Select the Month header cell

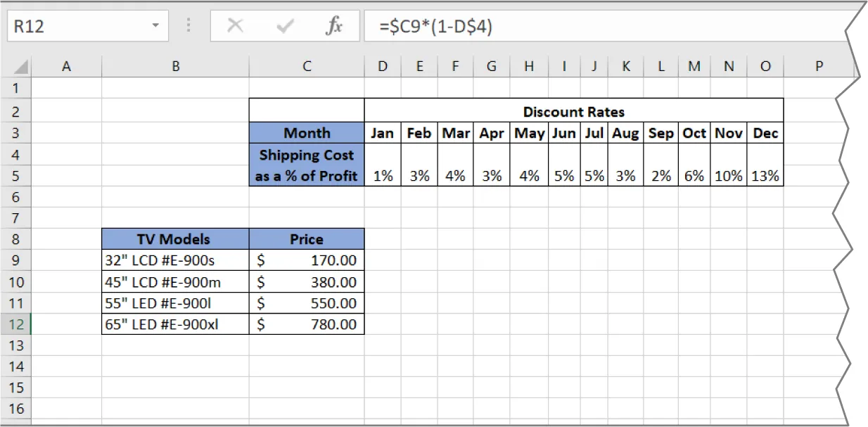click(x=307, y=133)
